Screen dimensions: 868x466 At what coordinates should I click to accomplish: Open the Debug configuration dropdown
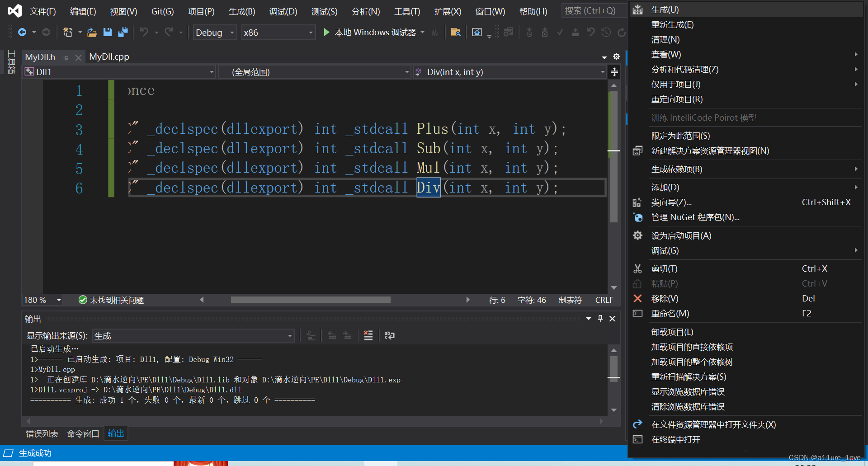(x=215, y=33)
